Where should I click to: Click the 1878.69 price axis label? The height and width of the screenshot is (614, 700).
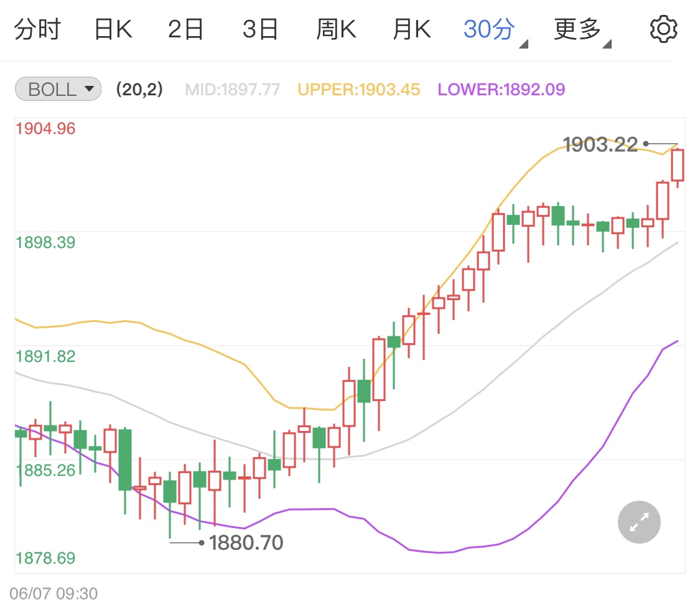(x=45, y=558)
